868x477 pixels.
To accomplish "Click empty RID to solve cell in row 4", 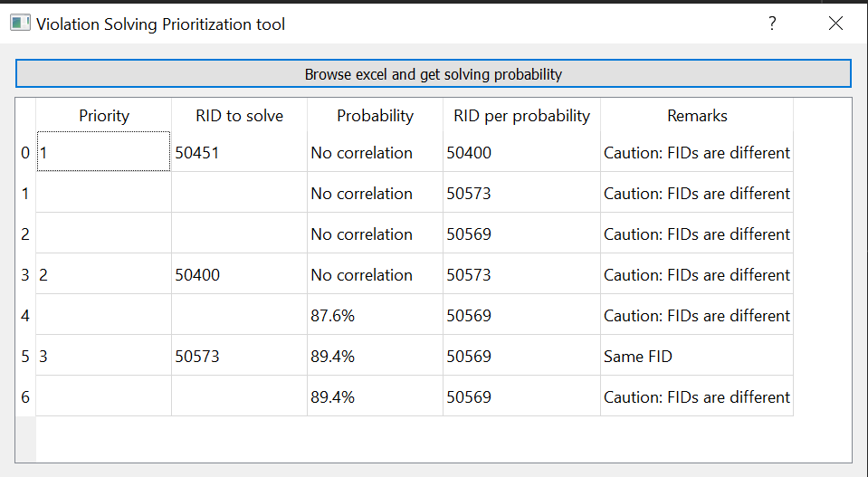I will pos(239,315).
